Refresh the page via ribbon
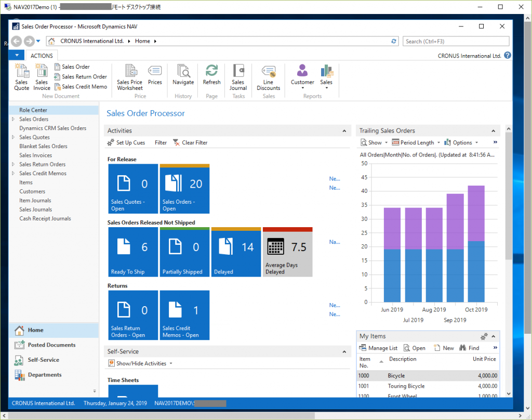 click(212, 75)
